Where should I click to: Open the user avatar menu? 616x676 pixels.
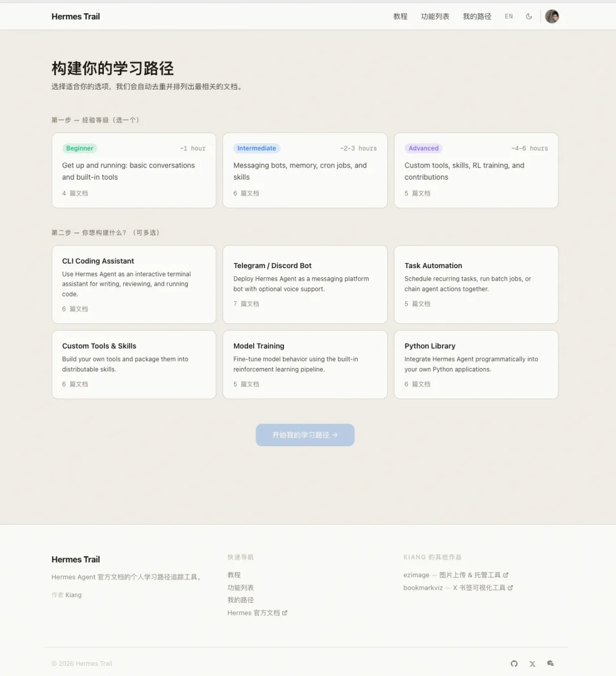click(x=552, y=17)
